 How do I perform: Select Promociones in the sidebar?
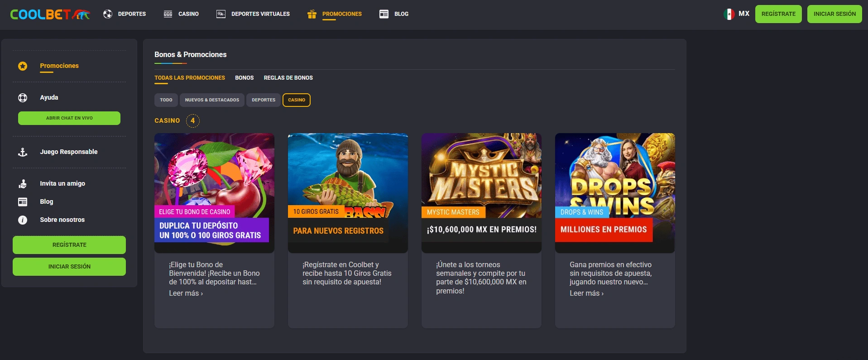pyautogui.click(x=59, y=66)
